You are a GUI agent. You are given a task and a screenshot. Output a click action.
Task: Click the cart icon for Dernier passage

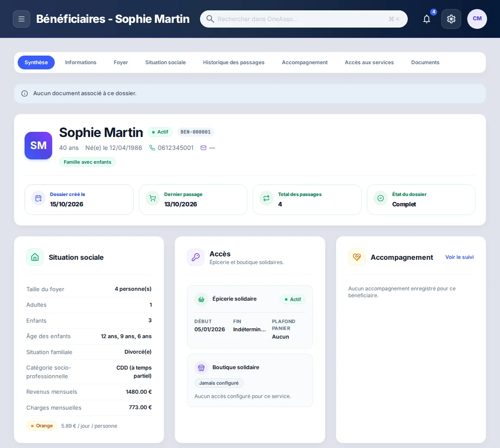(x=153, y=199)
